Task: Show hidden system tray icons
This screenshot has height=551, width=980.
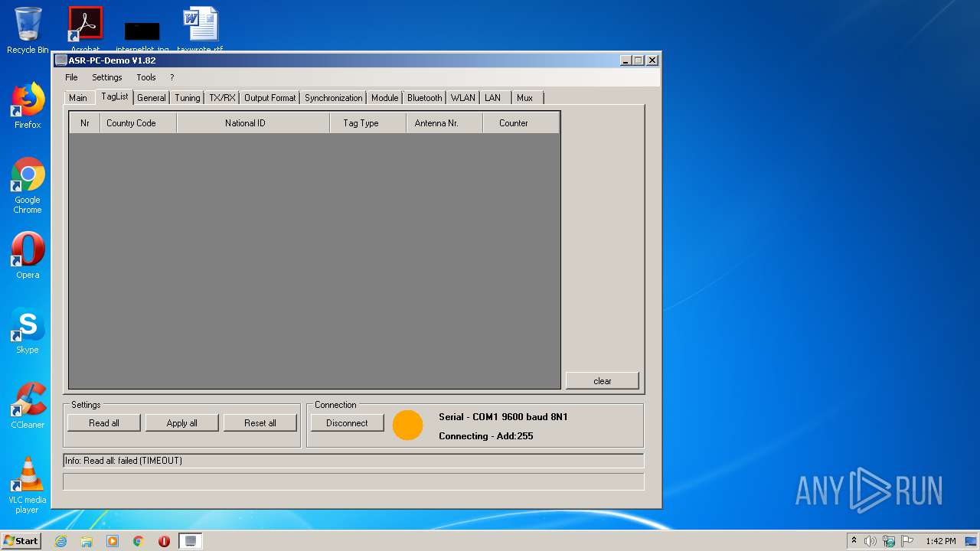Action: point(854,541)
